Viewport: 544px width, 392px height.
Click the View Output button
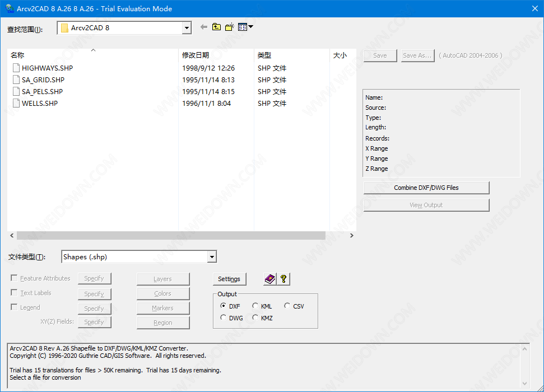pos(426,205)
